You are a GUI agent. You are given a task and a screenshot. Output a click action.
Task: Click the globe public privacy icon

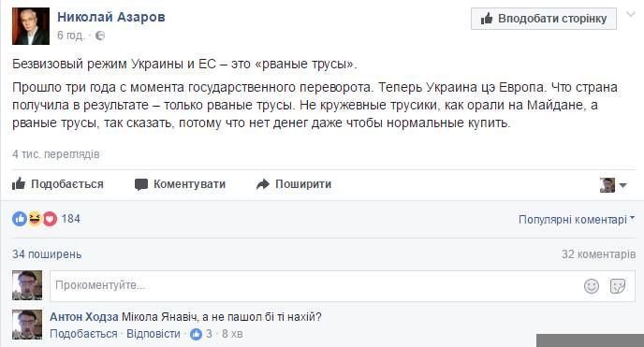pos(100,36)
